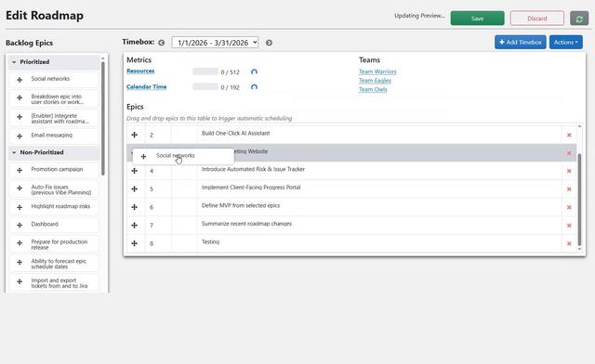Screen dimensions: 595x364
Task: Remove Build One-Click AI Assistant epic
Action: (x=569, y=135)
